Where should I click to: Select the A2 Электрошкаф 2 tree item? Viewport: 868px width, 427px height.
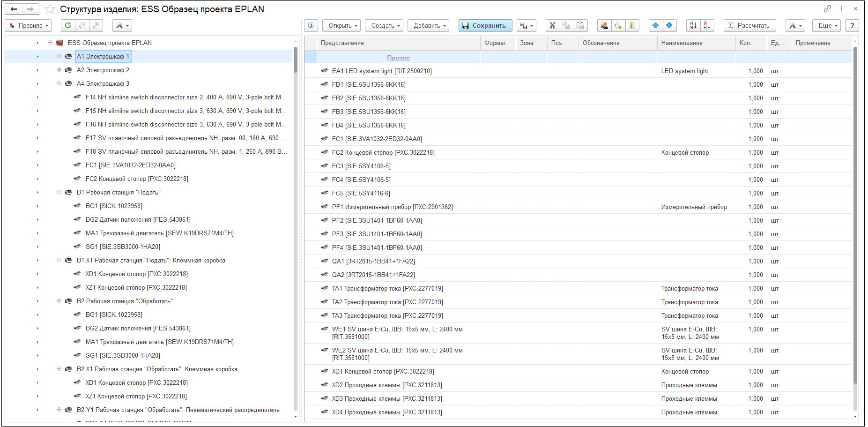103,70
